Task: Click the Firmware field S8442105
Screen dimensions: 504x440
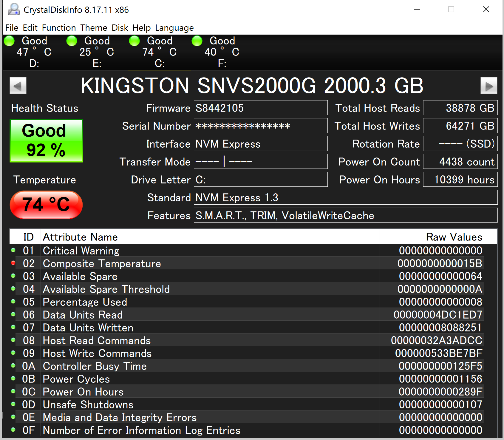Action: (261, 108)
